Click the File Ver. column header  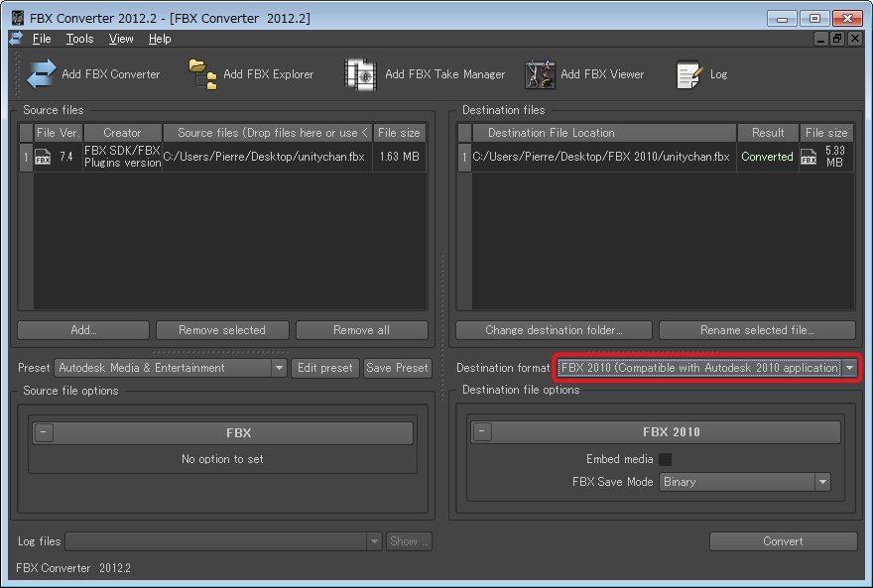(59, 133)
